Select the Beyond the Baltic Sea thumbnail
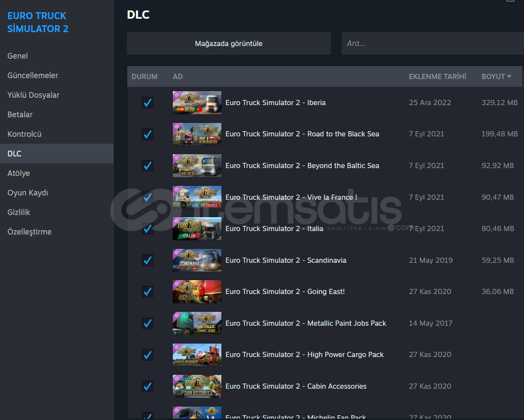 (x=197, y=166)
